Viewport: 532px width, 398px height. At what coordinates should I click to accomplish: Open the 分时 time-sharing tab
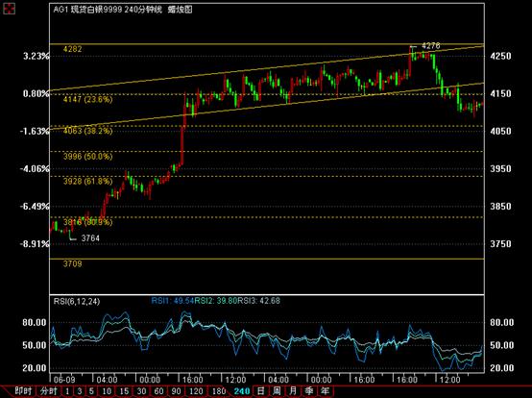pos(49,391)
